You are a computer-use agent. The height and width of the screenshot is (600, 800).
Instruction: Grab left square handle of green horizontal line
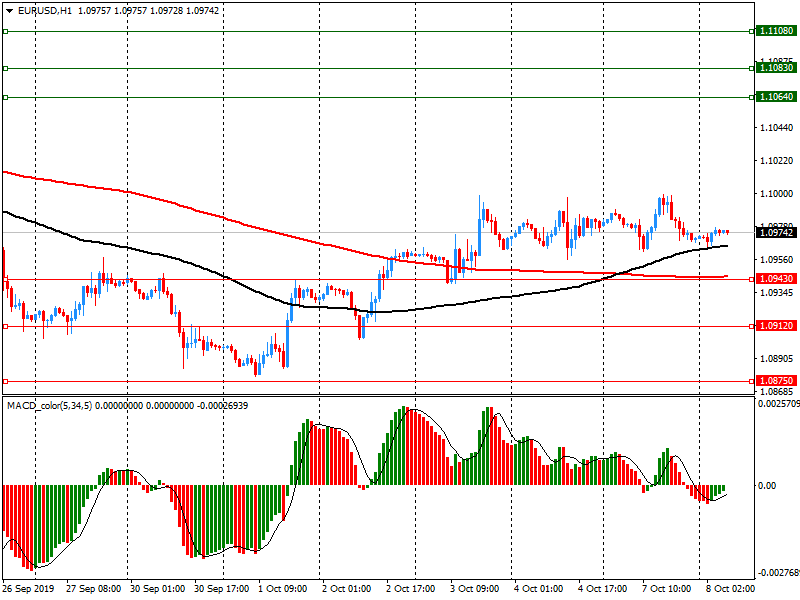5,68
